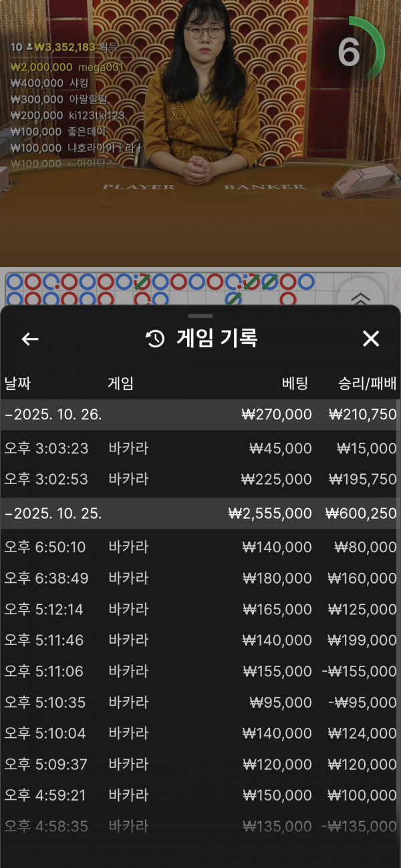Viewport: 401px width, 868px height.
Task: Click the 베팅 column header
Action: (295, 383)
